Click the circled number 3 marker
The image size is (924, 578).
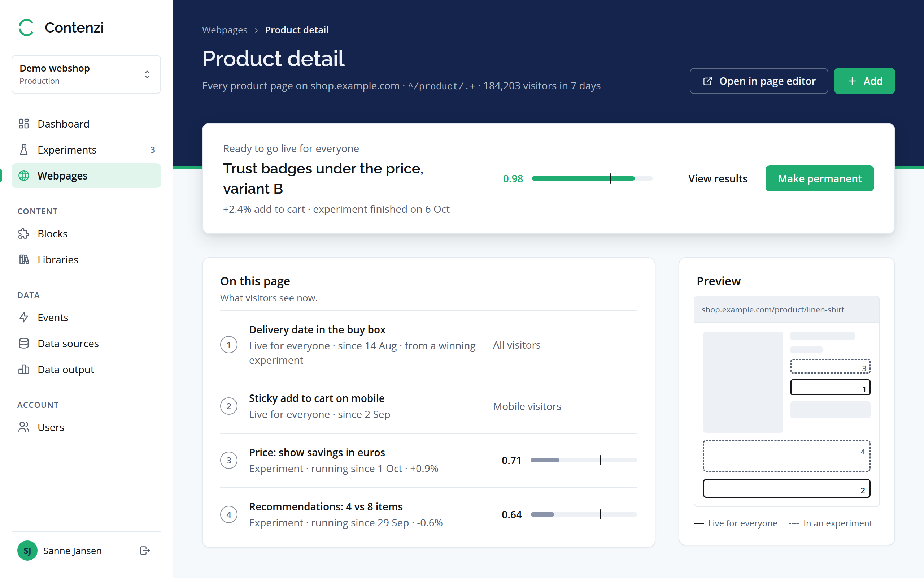coord(229,460)
